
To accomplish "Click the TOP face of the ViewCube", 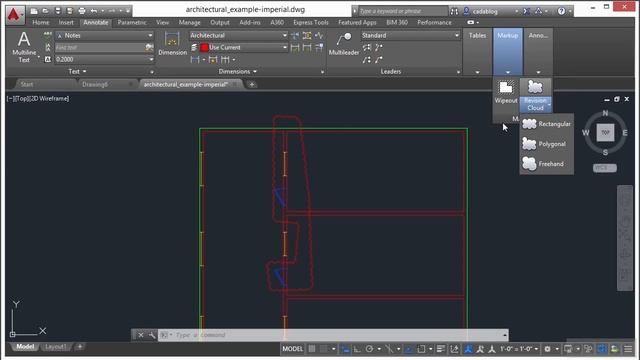I will pos(605,133).
